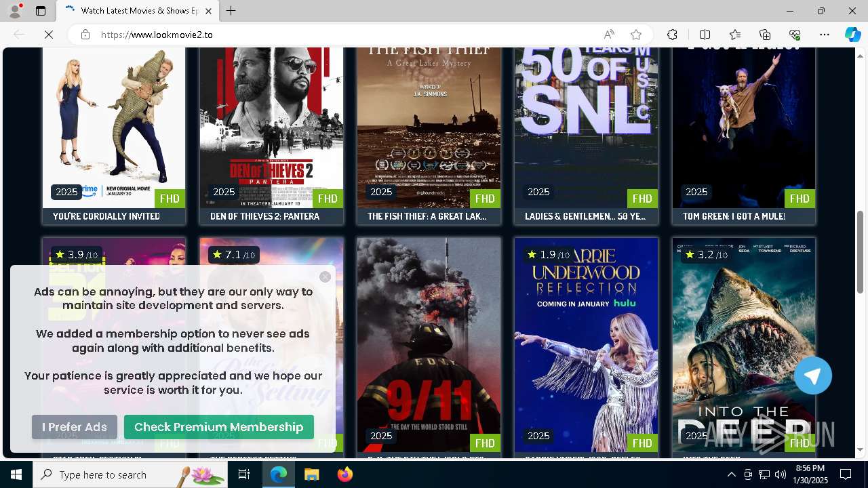
Task: Open the Favorites list
Action: click(735, 35)
